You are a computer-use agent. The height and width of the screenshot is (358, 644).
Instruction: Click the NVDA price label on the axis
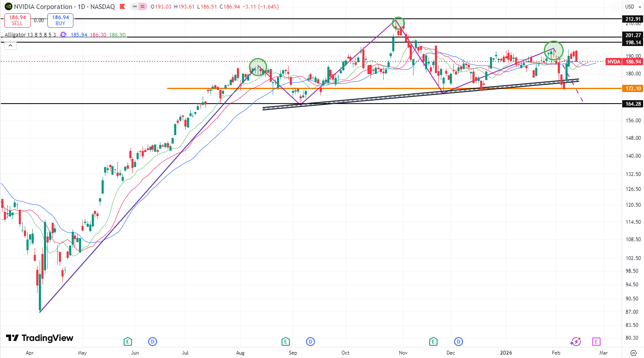point(614,62)
